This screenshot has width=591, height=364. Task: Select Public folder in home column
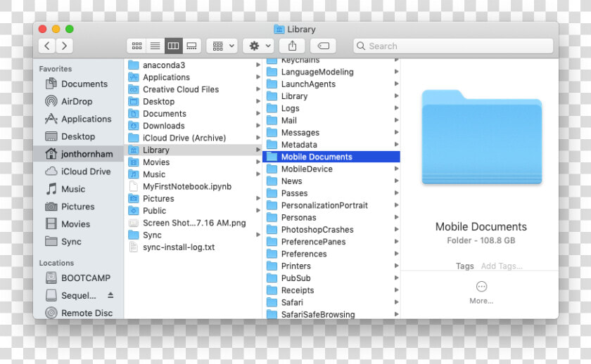click(193, 210)
